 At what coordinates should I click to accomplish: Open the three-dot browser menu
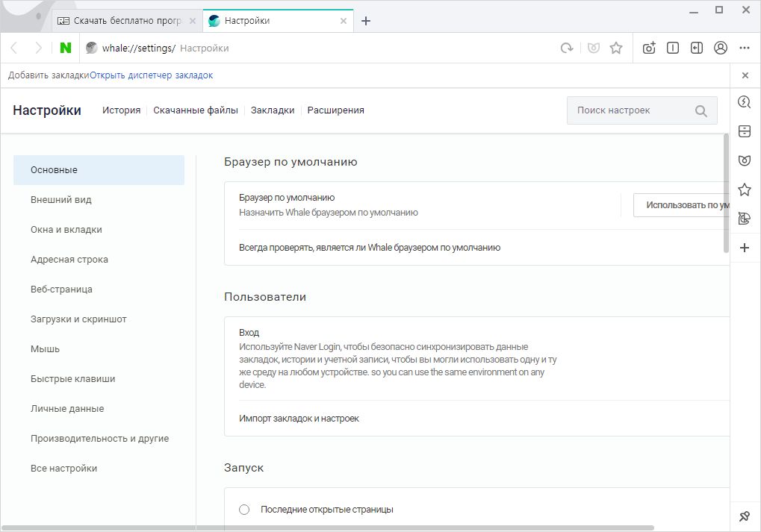[745, 48]
